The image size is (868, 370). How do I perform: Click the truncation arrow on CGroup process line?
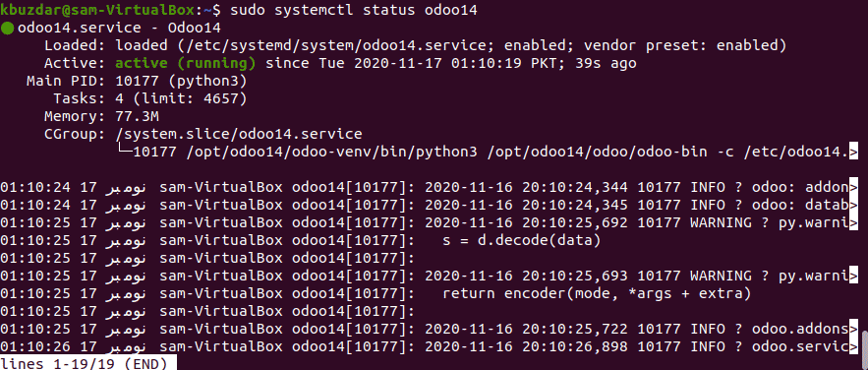[853, 152]
